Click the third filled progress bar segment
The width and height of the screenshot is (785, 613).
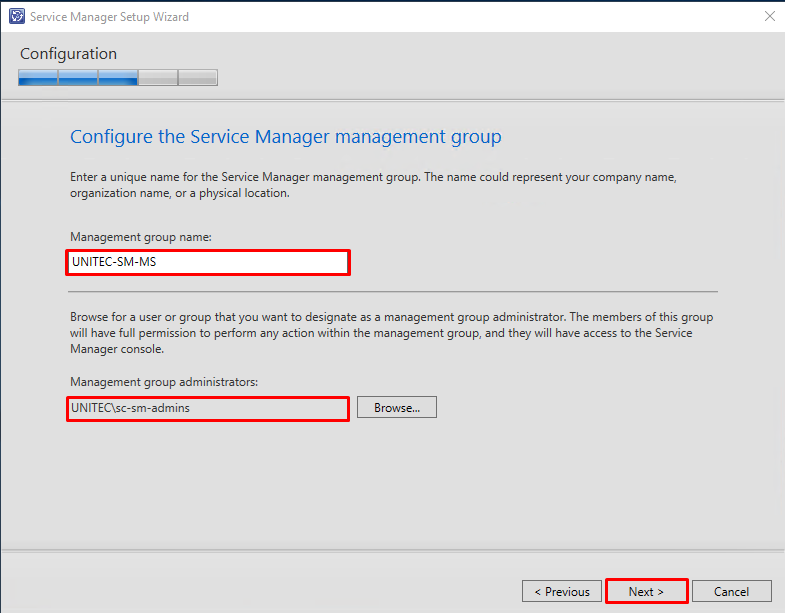[118, 78]
